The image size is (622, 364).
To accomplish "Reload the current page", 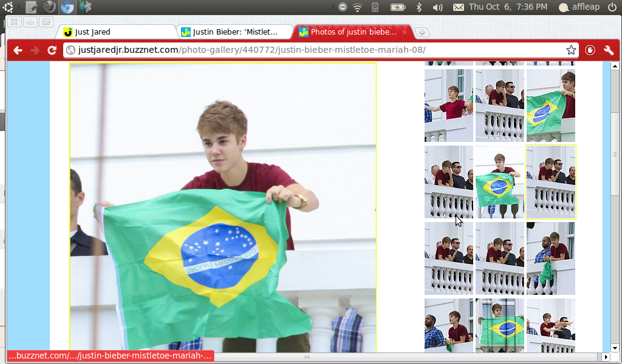I will 52,50.
